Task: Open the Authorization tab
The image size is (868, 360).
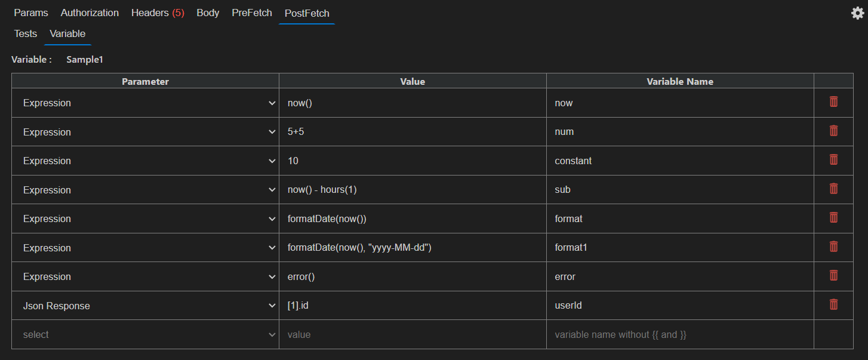Action: click(90, 13)
